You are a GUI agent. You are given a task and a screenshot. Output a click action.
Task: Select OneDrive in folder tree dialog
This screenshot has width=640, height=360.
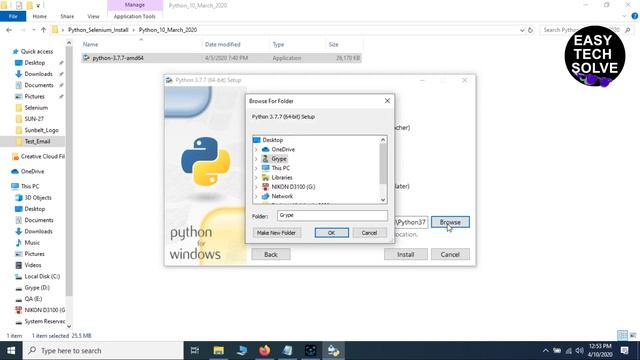283,149
